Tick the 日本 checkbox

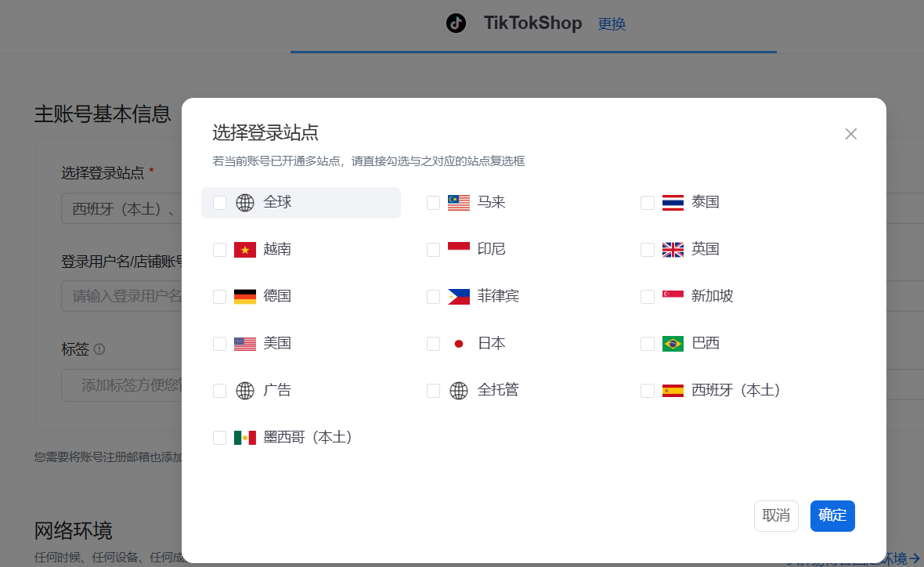433,344
